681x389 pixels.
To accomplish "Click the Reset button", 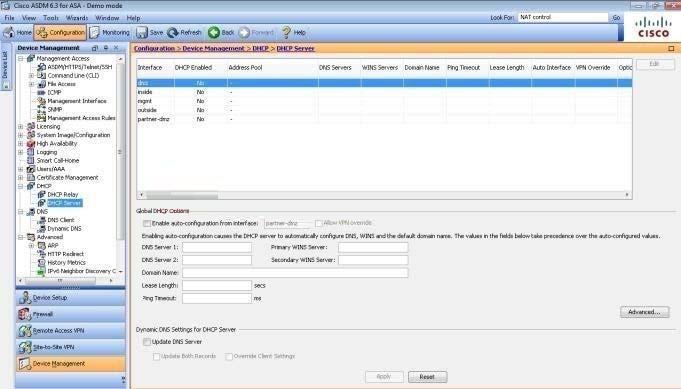I will [x=427, y=377].
